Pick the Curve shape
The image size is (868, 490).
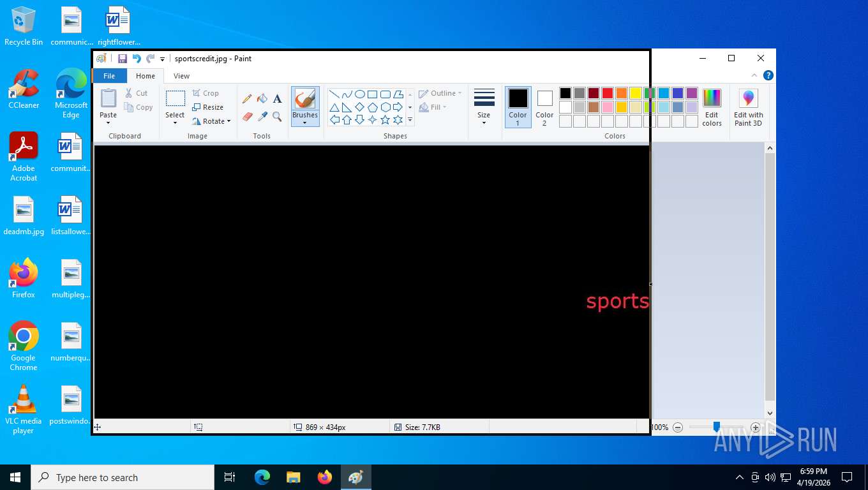(347, 94)
